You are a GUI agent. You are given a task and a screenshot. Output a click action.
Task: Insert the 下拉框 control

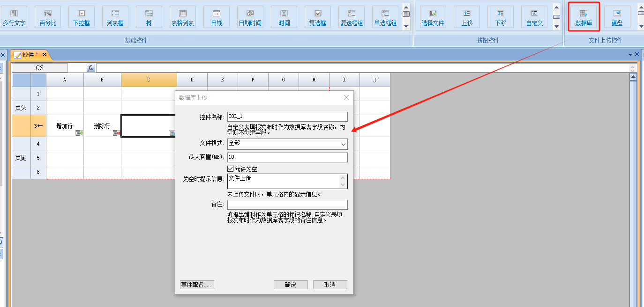(82, 17)
